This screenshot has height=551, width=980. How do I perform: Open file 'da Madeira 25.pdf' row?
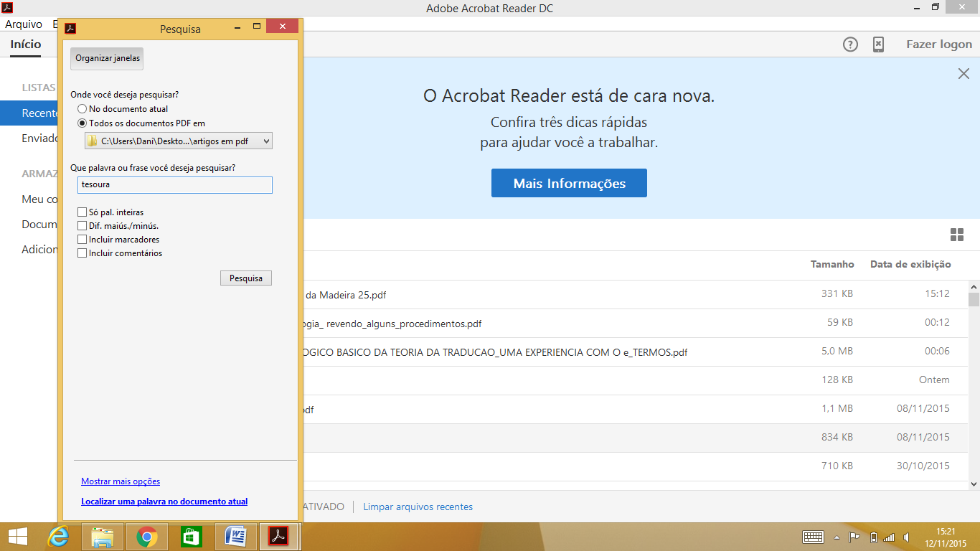635,294
